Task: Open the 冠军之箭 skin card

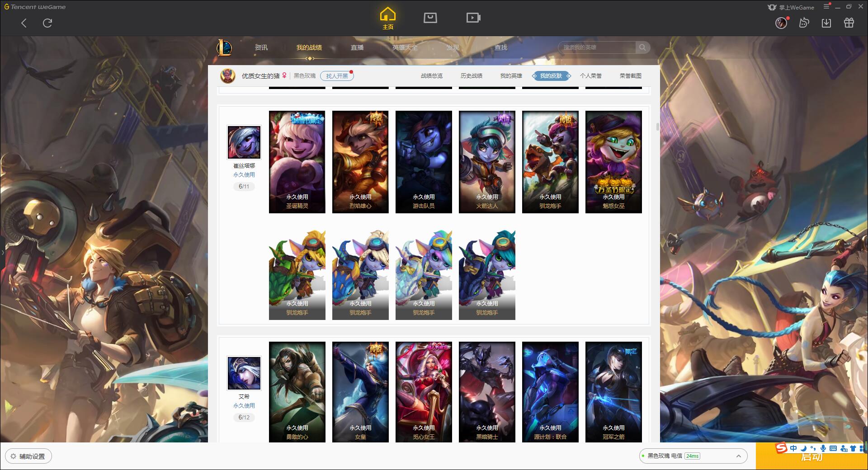Action: (x=613, y=392)
